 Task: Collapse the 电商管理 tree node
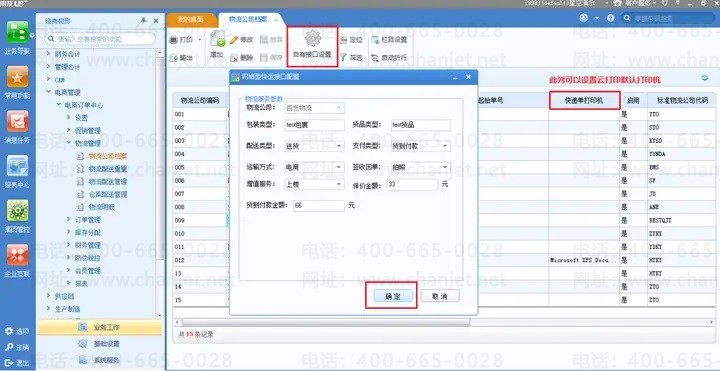48,92
